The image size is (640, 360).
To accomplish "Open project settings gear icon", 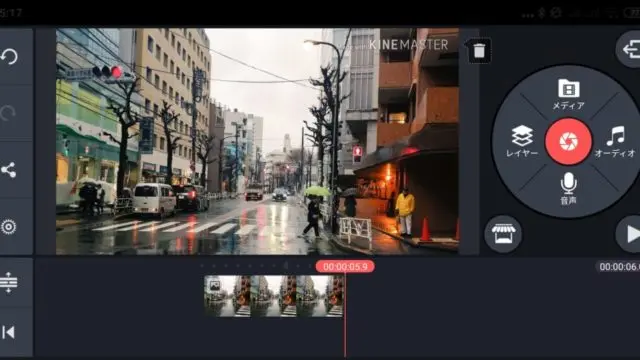I will pyautogui.click(x=9, y=227).
